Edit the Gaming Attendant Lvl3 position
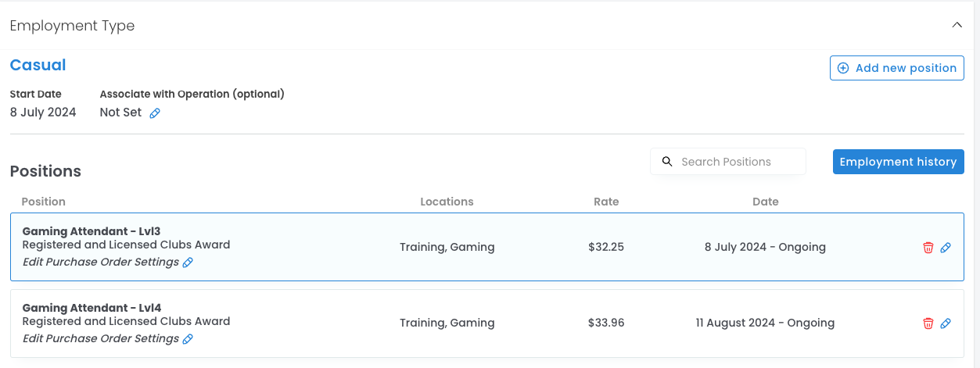 [946, 248]
